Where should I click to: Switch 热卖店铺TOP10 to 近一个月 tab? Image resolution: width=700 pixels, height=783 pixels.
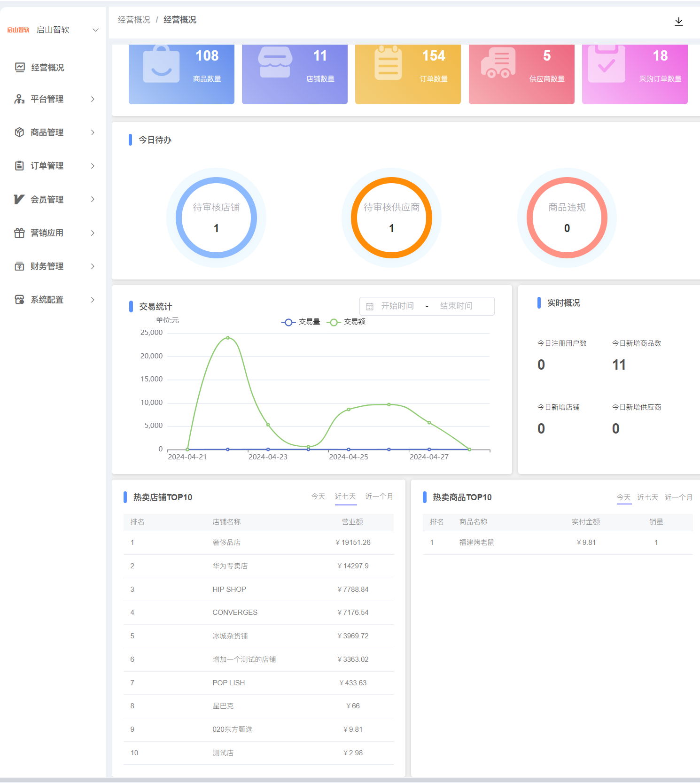click(x=379, y=496)
